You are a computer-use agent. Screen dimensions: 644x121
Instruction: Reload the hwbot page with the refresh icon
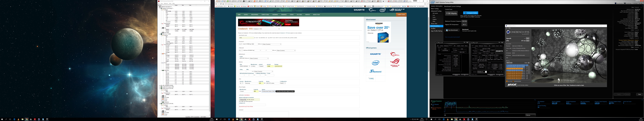[221, 4]
